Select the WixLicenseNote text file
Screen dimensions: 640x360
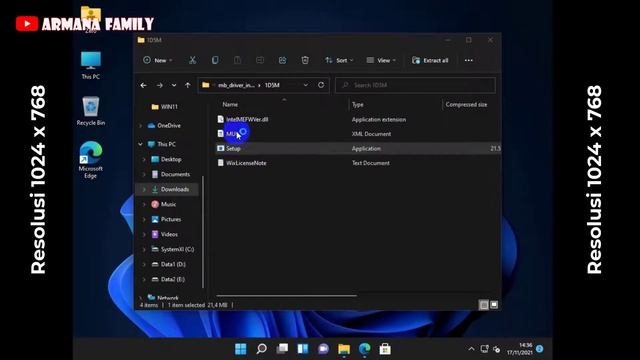coord(246,163)
